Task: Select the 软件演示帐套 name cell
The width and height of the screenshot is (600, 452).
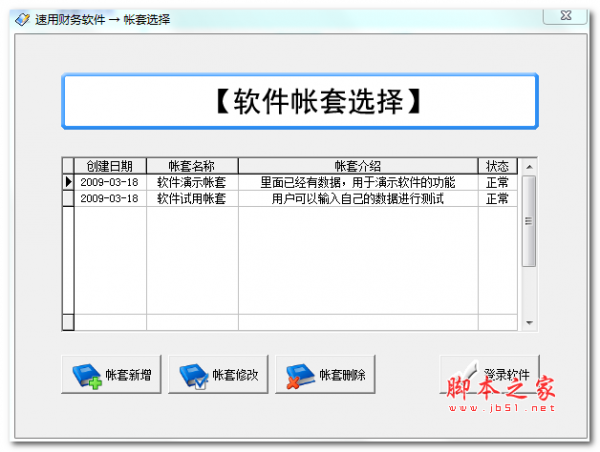Action: (192, 182)
